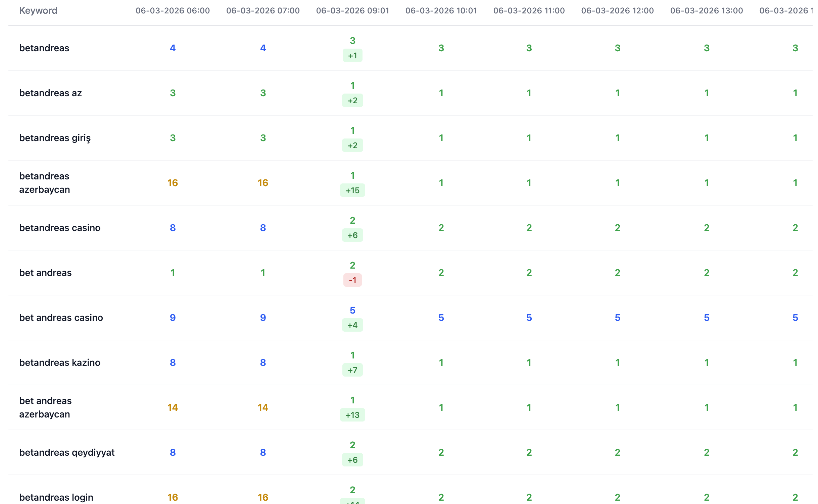Select the 06-03-2026 09:01 column header
The width and height of the screenshot is (818, 504).
tap(352, 10)
